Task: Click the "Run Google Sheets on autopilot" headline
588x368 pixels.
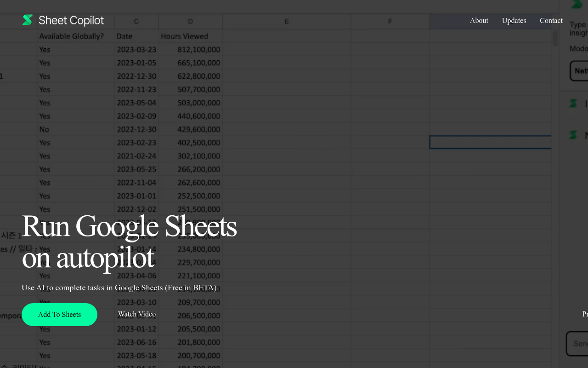Action: [129, 241]
